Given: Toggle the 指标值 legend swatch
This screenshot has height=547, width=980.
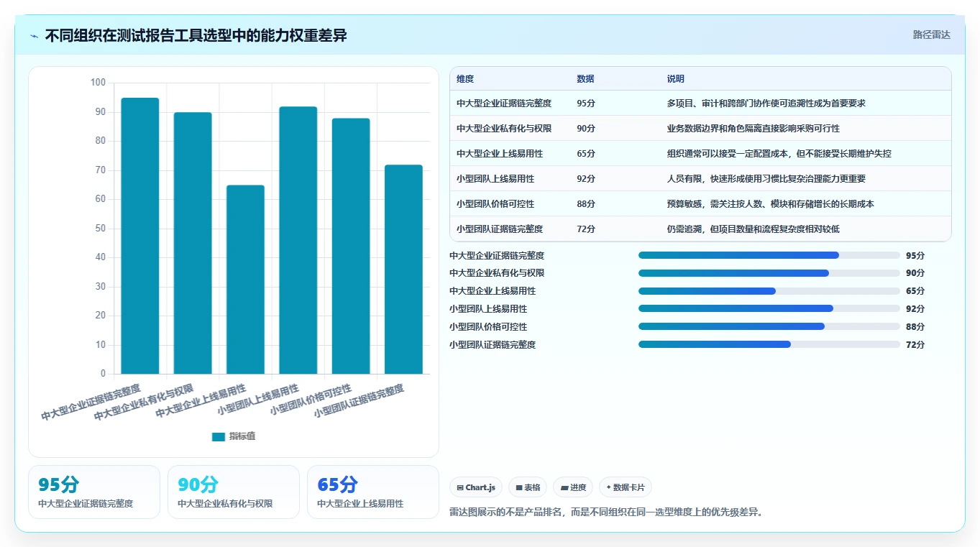Looking at the screenshot, I should click(219, 437).
